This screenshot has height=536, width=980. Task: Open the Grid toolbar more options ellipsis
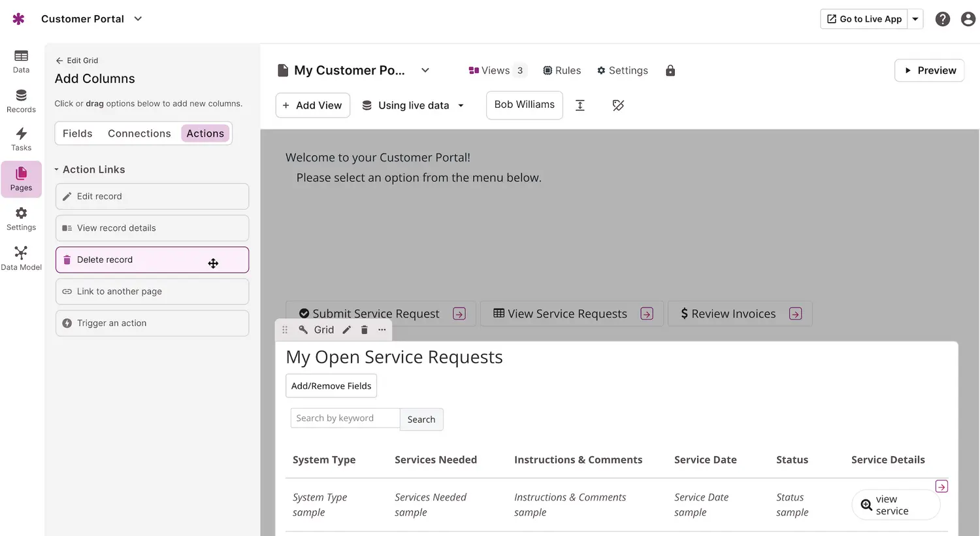pyautogui.click(x=382, y=330)
